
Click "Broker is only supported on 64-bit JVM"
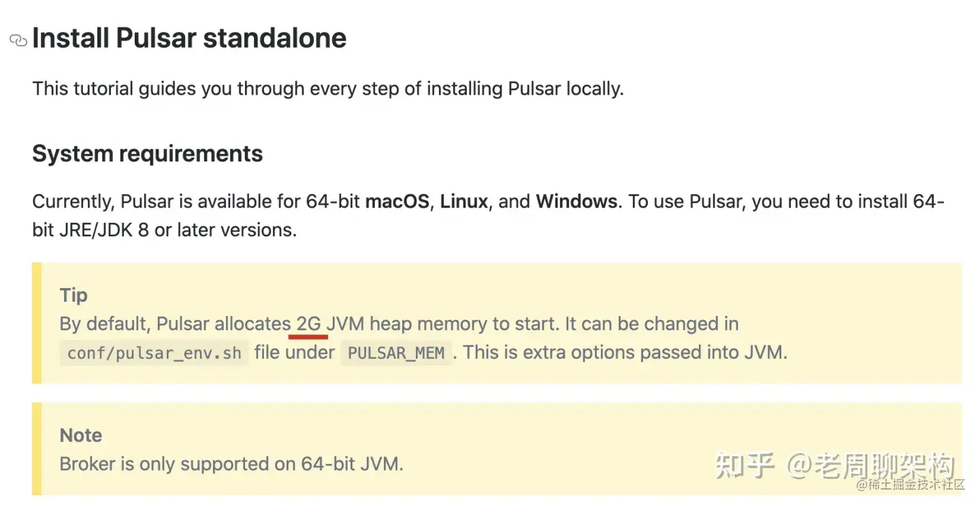[231, 464]
